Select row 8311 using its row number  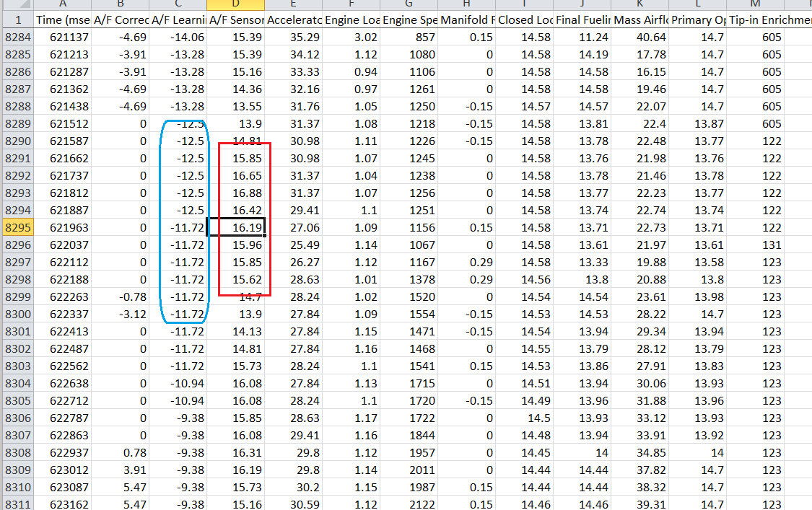click(x=16, y=504)
